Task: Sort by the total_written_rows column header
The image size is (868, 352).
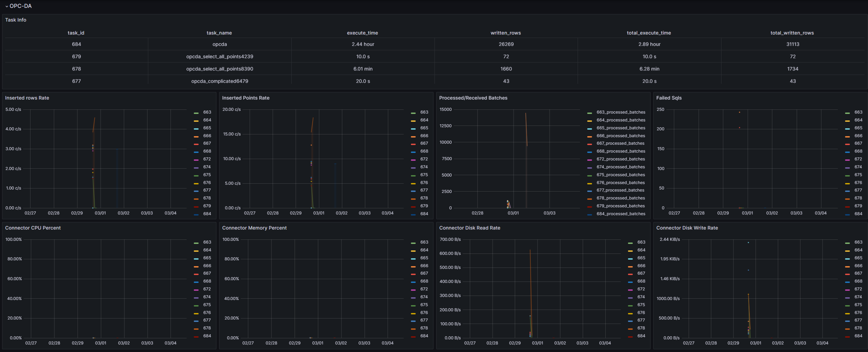Action: click(792, 33)
